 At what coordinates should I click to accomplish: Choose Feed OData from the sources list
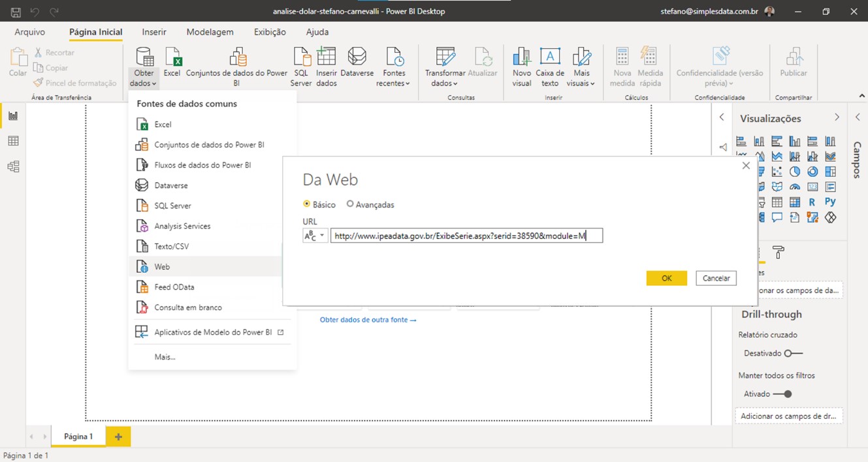[x=174, y=287]
